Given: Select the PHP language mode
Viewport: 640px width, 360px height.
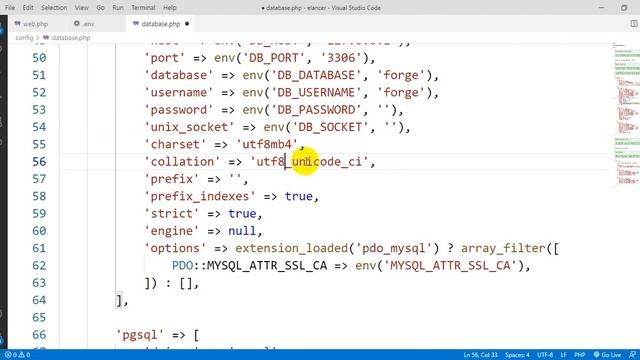Looking at the screenshot, I should point(580,355).
